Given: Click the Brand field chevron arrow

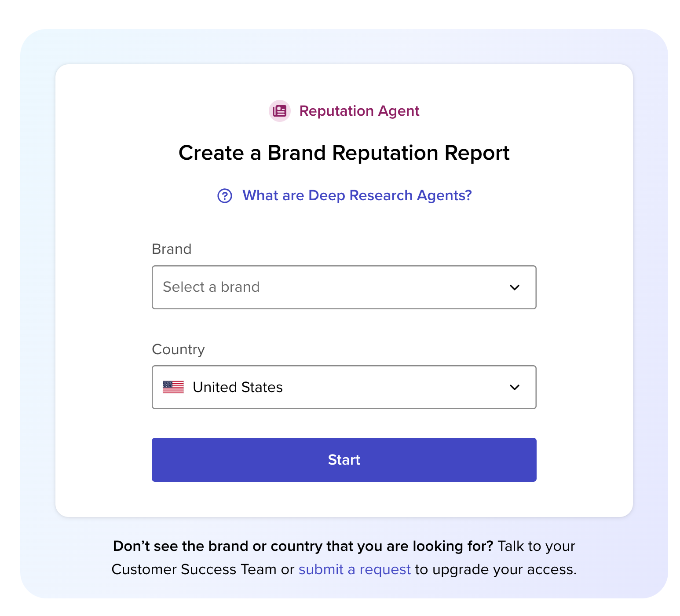Looking at the screenshot, I should click(514, 287).
